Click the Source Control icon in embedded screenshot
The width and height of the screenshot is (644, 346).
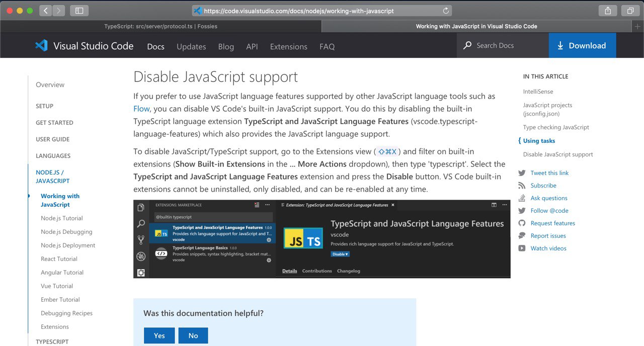point(141,240)
